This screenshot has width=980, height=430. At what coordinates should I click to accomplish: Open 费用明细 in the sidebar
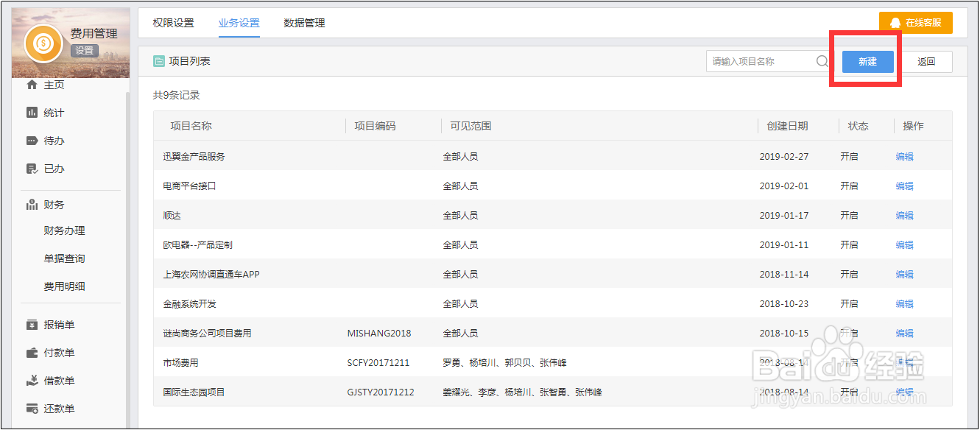[65, 286]
